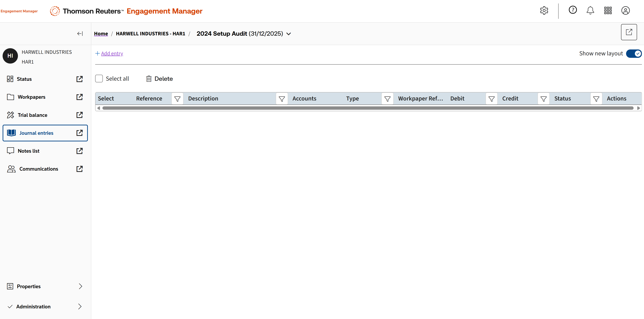Open Trial balance in new window
This screenshot has width=644, height=319.
click(79, 115)
